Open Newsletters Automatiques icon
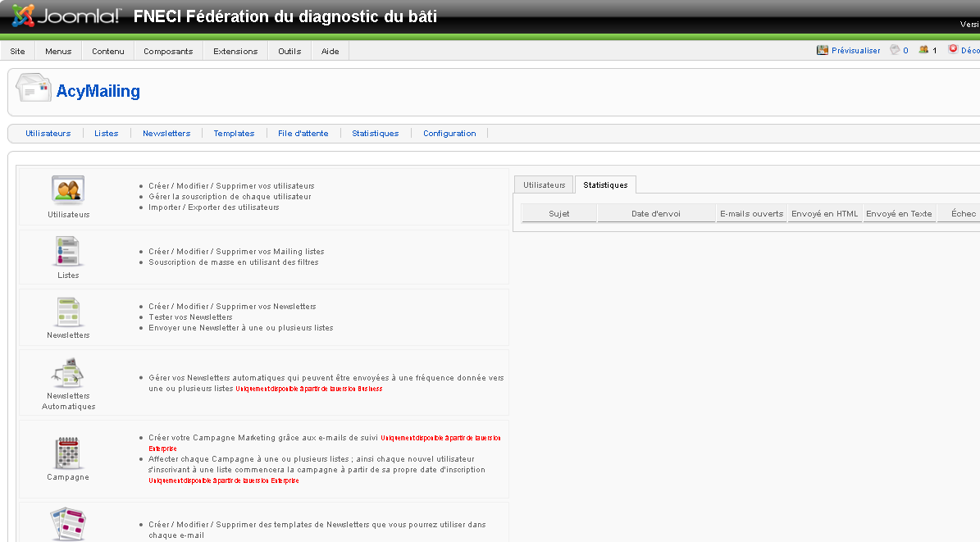 point(68,373)
